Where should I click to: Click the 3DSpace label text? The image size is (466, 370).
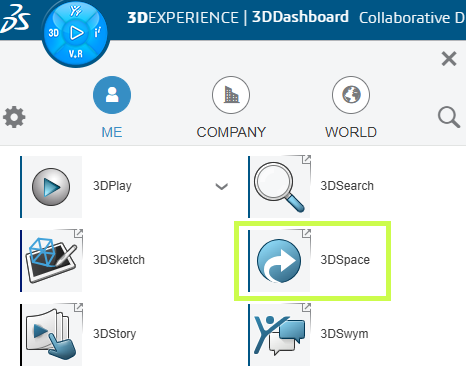(x=345, y=260)
